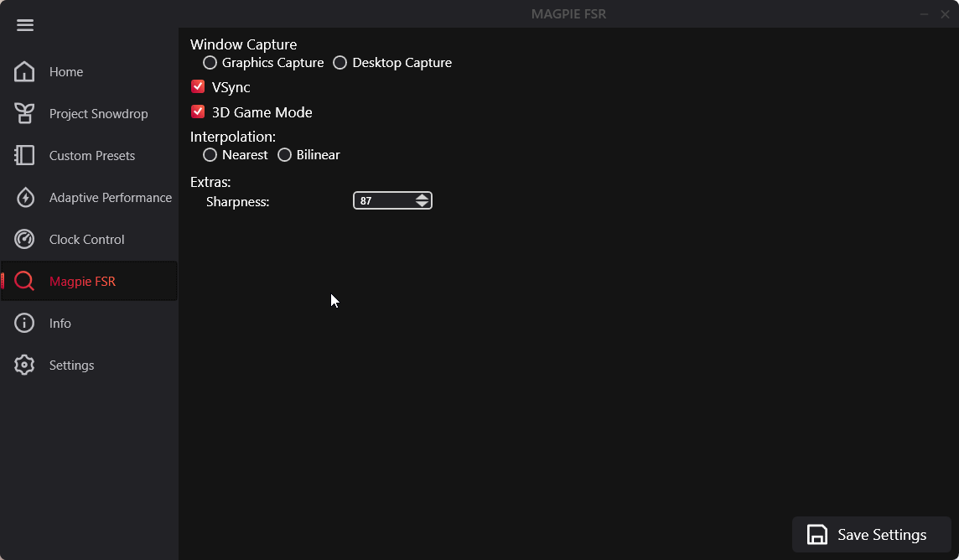
Task: Switch to Adaptive Performance page
Action: [x=111, y=198]
